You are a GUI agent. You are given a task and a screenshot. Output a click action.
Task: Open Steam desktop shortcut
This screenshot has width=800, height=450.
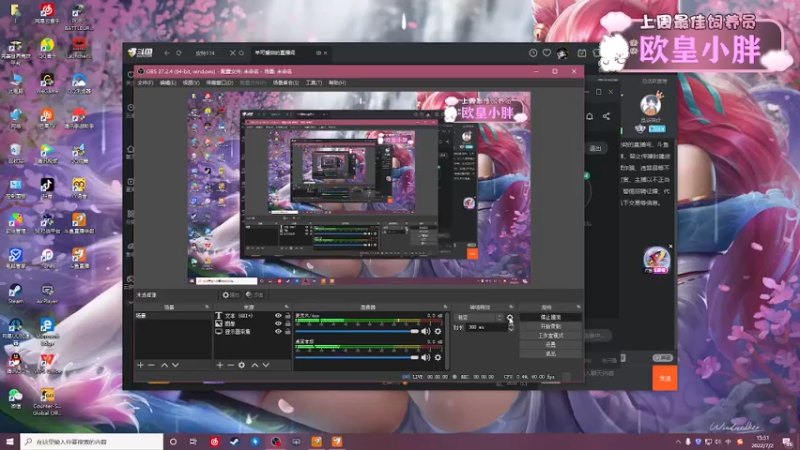pos(15,293)
